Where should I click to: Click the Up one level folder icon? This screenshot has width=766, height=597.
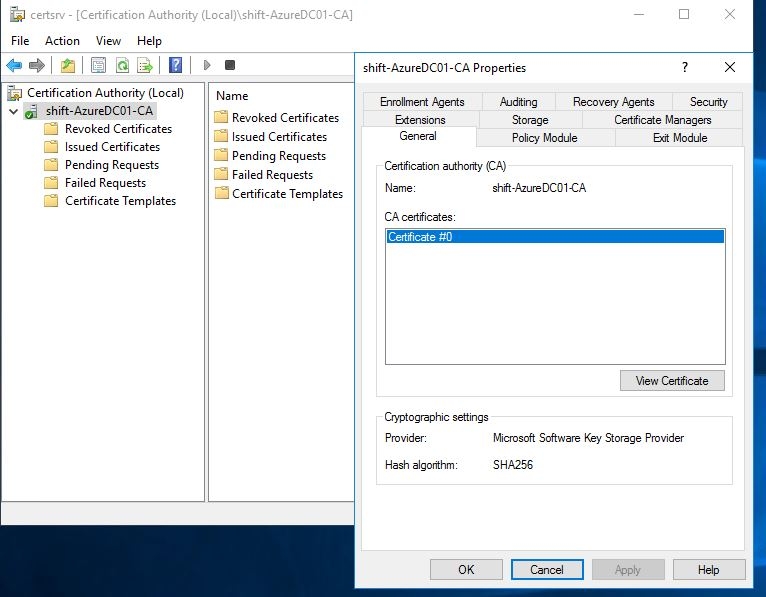[x=68, y=65]
